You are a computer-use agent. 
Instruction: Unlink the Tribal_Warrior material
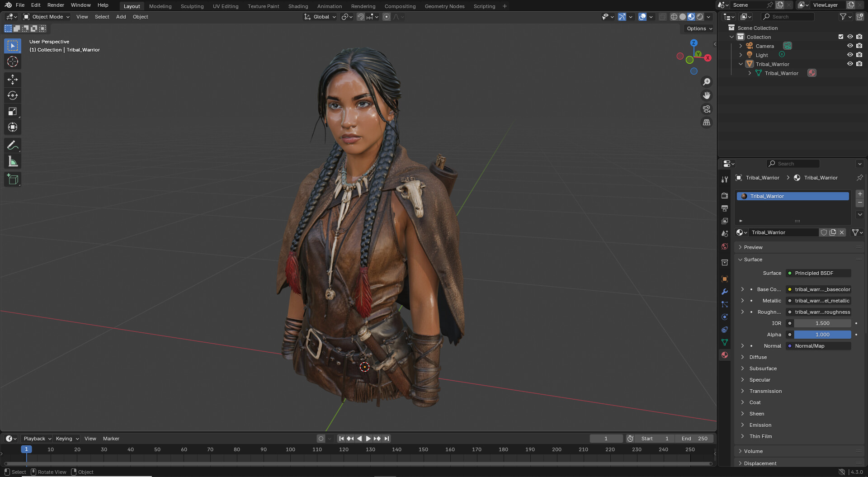(842, 232)
